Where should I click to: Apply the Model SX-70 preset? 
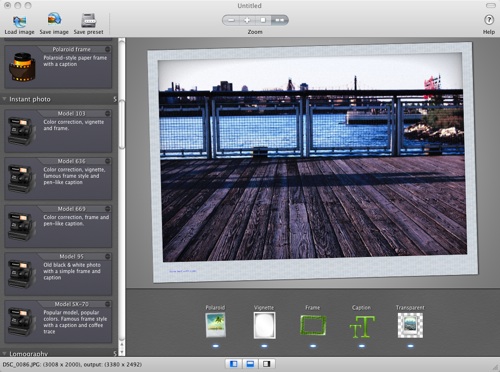(x=58, y=322)
